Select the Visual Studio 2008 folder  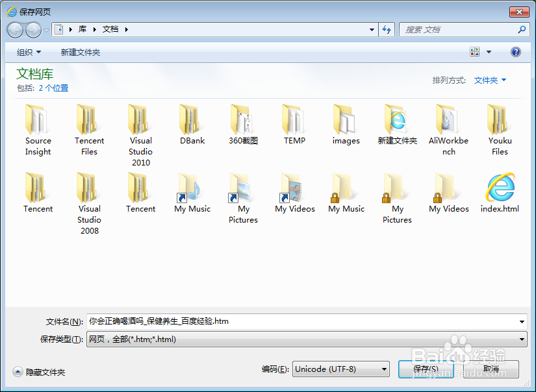(x=89, y=204)
